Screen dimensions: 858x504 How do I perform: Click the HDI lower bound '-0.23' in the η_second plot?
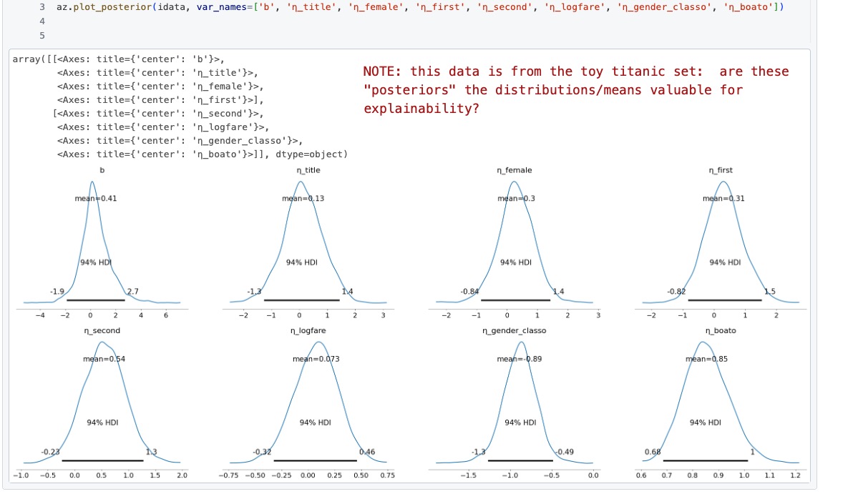(x=50, y=452)
